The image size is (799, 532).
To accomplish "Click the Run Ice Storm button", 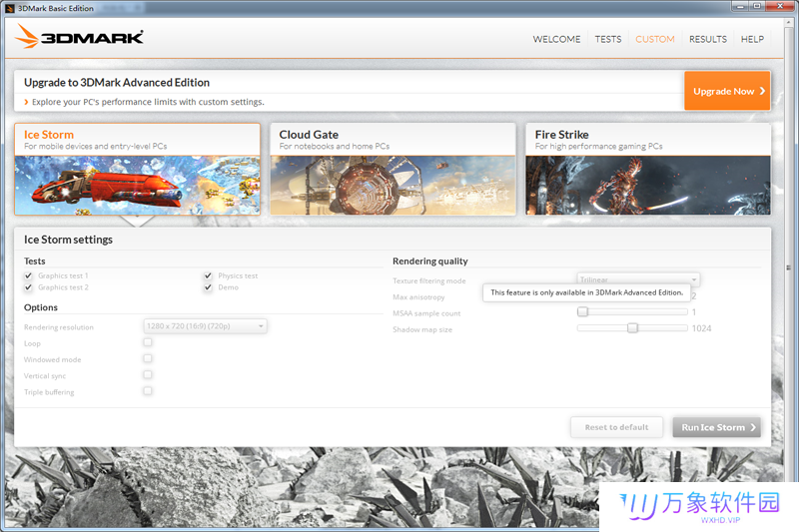I will coord(717,427).
